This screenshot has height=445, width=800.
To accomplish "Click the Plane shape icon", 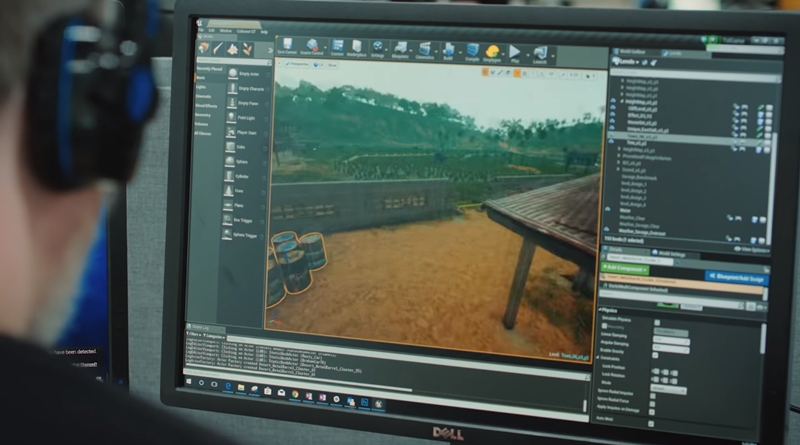I will tap(228, 205).
